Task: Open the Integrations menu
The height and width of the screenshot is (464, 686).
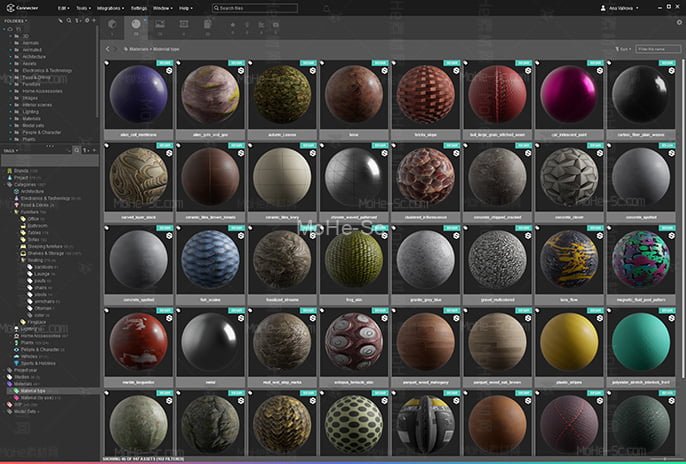Action: (x=110, y=7)
